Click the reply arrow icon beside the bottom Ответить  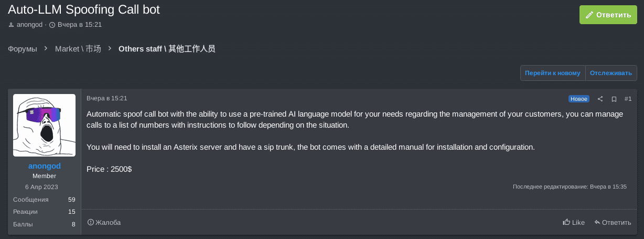coord(597,222)
